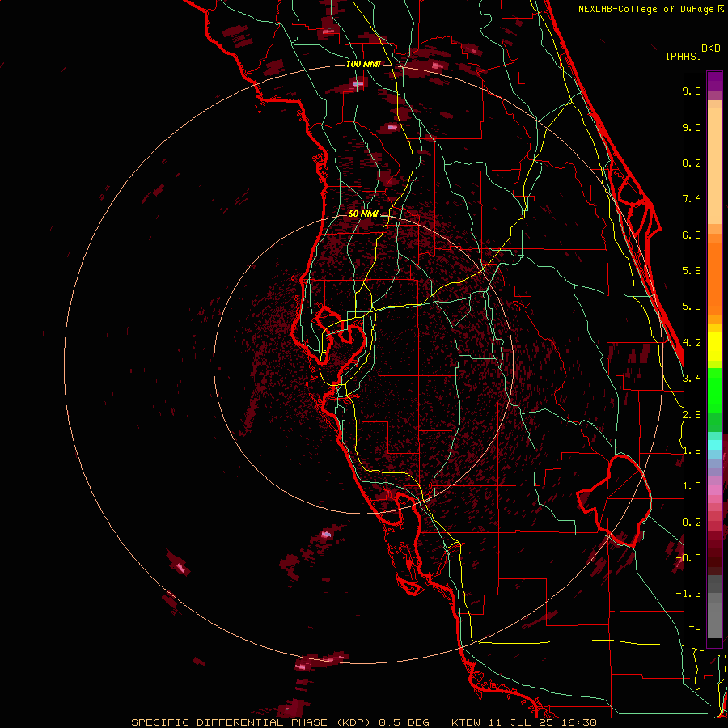This screenshot has height=728, width=728.
Task: Click the 2.6 scale value
Action: pos(692,415)
